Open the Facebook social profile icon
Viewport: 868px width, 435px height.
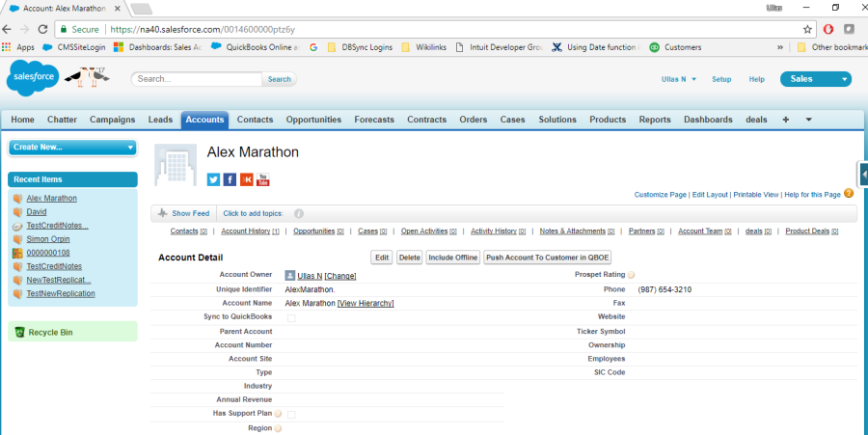click(230, 179)
